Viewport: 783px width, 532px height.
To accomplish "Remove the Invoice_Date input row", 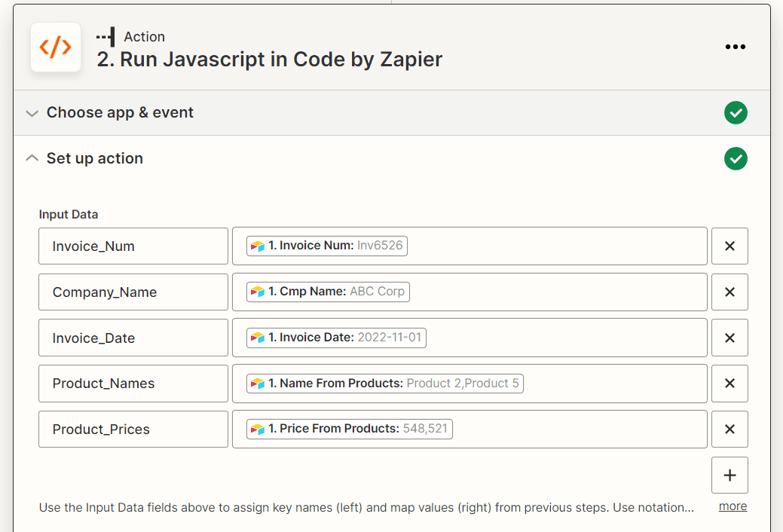I will coord(729,338).
